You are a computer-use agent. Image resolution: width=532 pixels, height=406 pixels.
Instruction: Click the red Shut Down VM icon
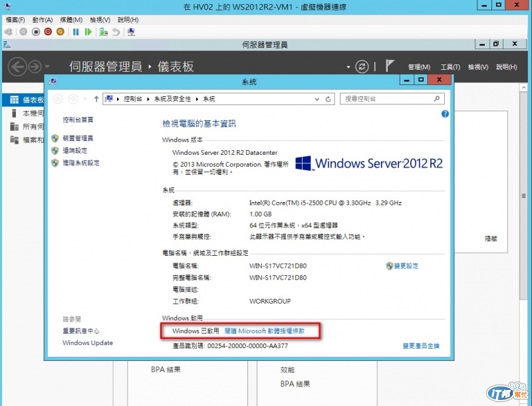tap(48, 32)
